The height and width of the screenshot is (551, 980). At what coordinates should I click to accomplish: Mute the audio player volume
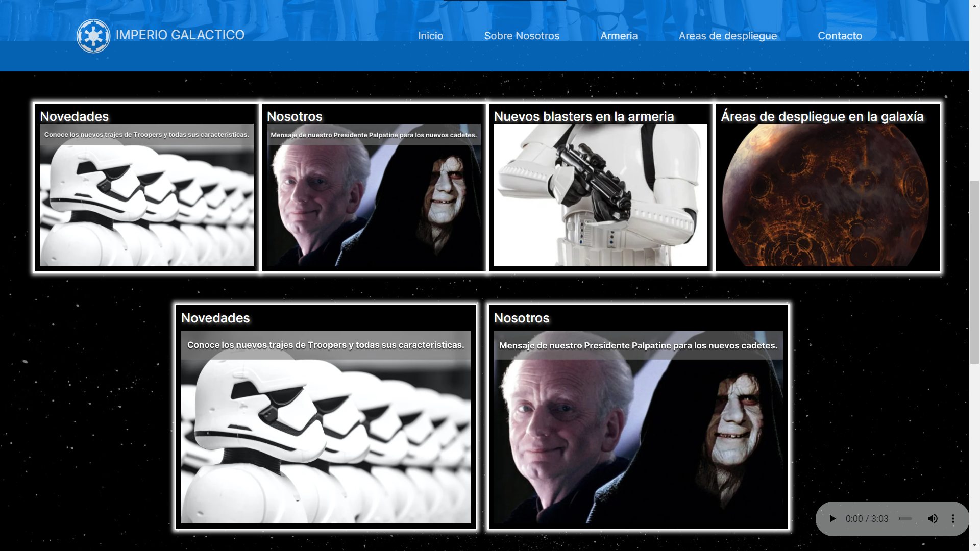coord(933,518)
